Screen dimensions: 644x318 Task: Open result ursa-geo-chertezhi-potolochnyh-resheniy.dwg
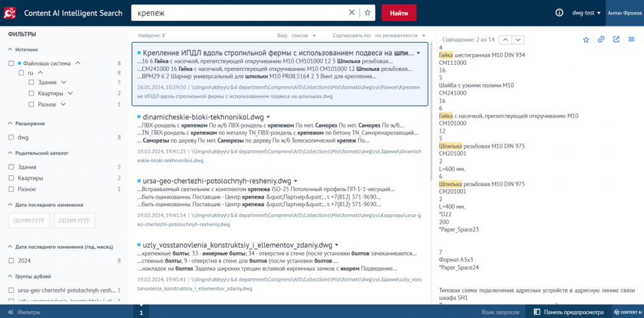[x=217, y=180]
